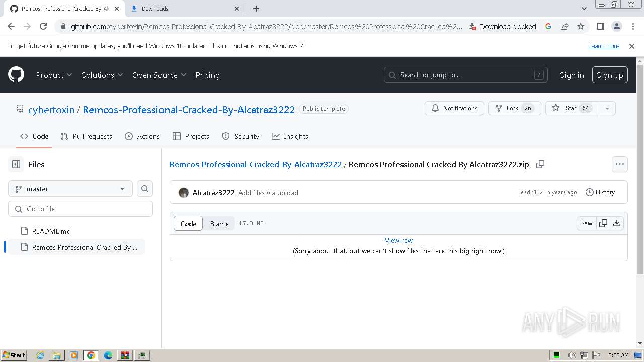Open the commit History link

[600, 192]
